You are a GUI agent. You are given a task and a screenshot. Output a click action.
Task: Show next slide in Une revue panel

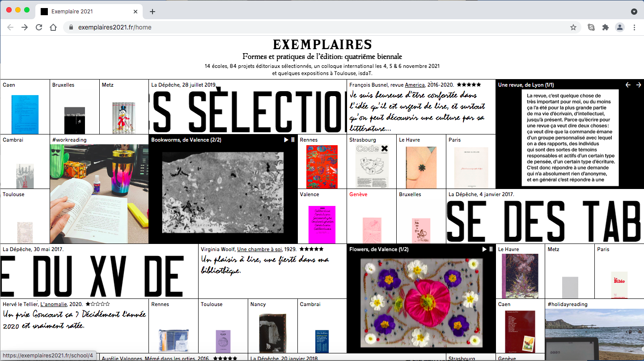click(639, 85)
